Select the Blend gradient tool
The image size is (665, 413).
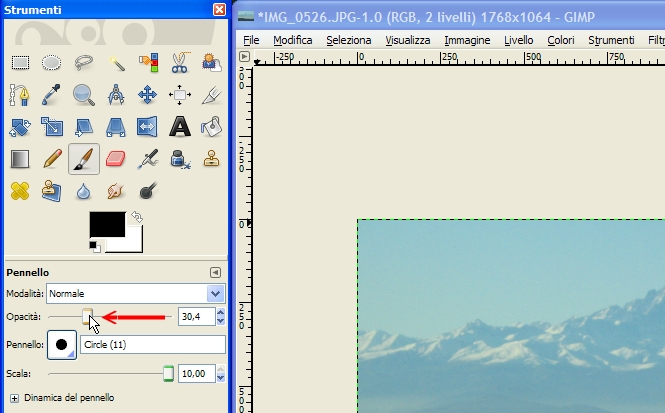20,159
